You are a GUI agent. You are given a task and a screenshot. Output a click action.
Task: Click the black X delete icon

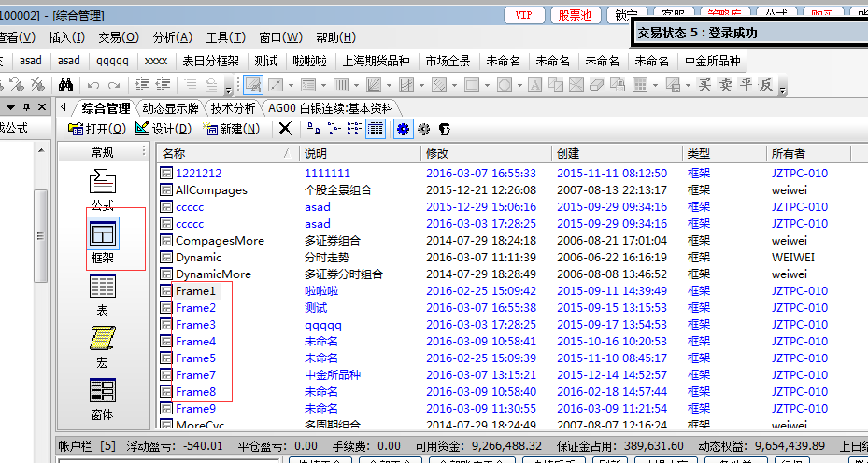coord(285,129)
